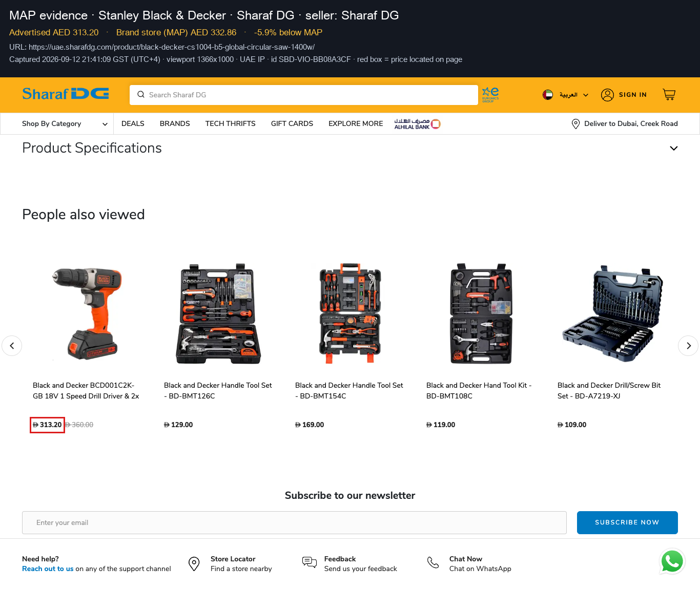Open Hand Tool Kit BD-BMT108C title
This screenshot has width=700, height=589.
[x=479, y=391]
